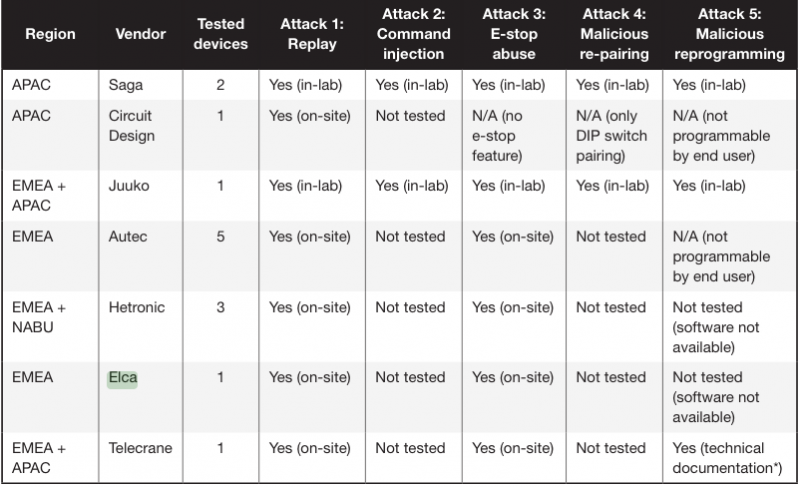This screenshot has width=800, height=487.
Task: Select the Hetronic vendor cell
Action: [x=136, y=307]
